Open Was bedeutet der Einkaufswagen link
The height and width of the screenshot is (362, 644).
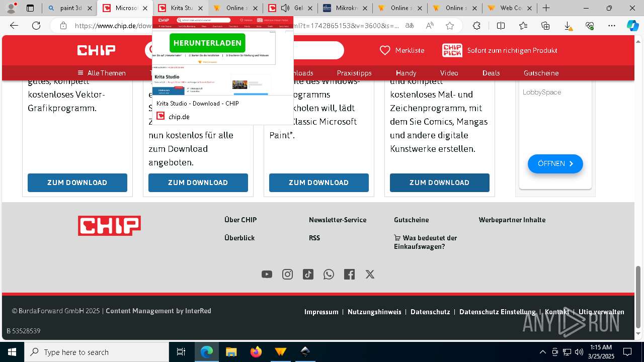426,242
